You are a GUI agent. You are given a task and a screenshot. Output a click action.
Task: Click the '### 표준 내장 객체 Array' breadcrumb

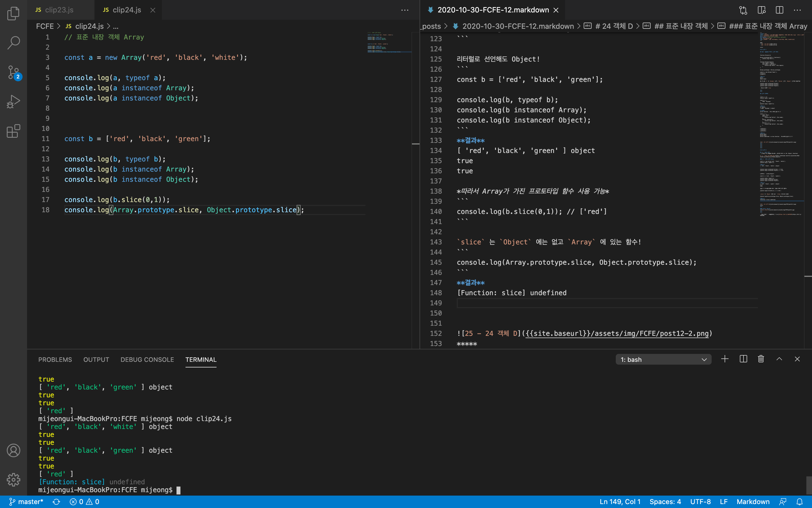click(x=762, y=26)
